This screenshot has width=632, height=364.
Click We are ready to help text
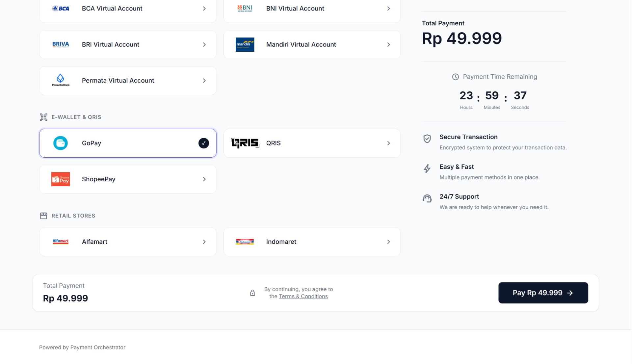click(x=494, y=207)
